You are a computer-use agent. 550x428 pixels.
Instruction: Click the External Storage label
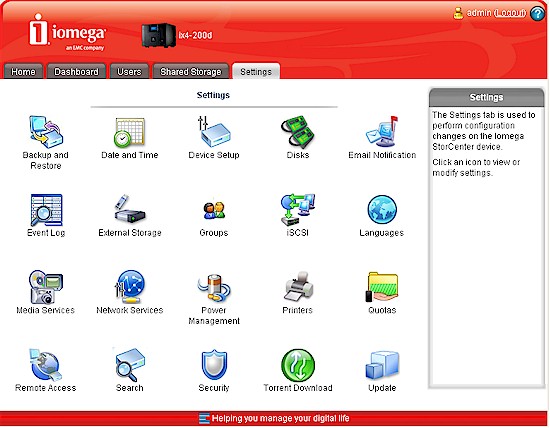point(130,233)
